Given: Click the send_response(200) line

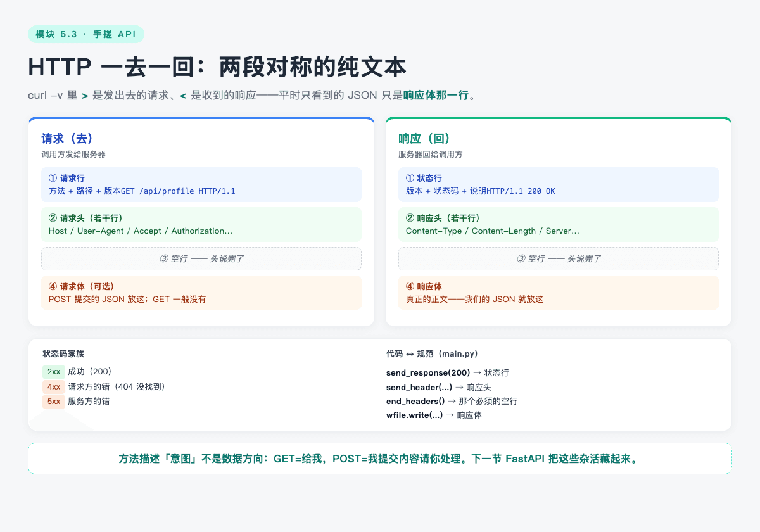Looking at the screenshot, I should [x=448, y=372].
